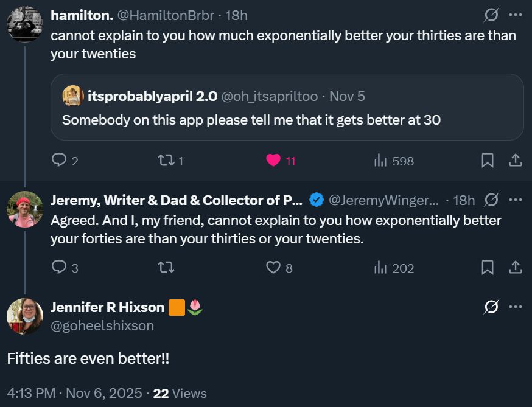The width and height of the screenshot is (532, 407).
Task: Repost hamilton's tweet about thirties
Action: pos(165,160)
